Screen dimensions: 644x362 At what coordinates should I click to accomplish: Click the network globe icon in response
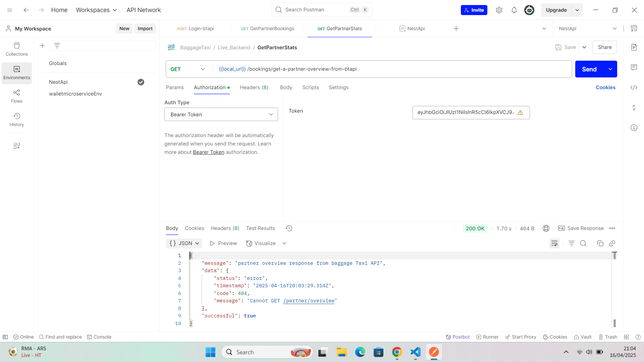tap(546, 228)
